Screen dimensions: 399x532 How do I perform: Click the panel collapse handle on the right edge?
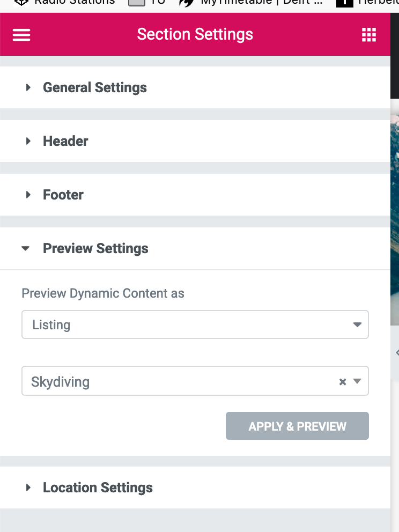pyautogui.click(x=397, y=352)
